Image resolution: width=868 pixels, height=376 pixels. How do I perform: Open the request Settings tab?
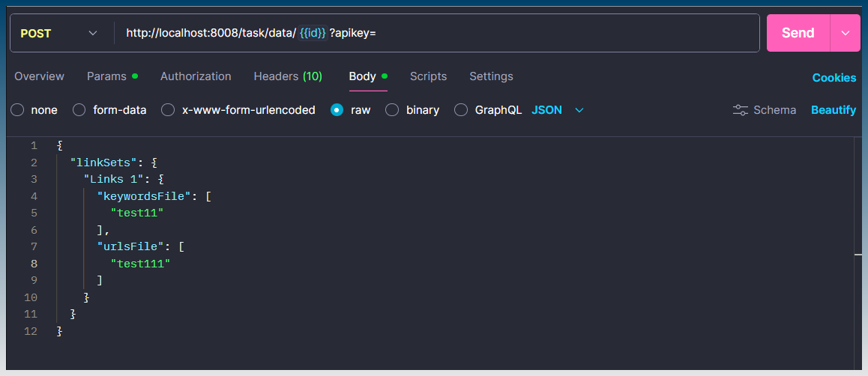(x=491, y=76)
